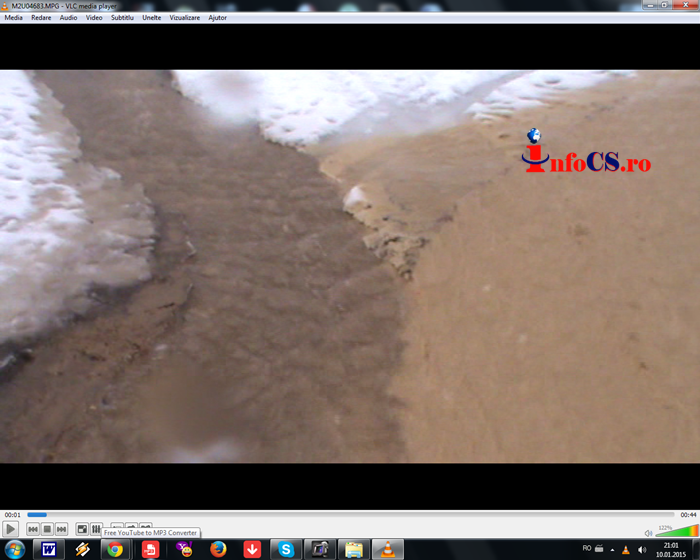Open the on-screen keyboard tray icon
This screenshot has width=700, height=560.
[x=599, y=548]
